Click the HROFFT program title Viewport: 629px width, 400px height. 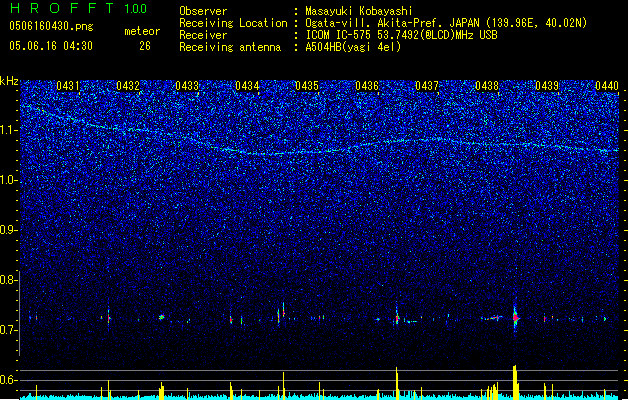click(x=62, y=8)
